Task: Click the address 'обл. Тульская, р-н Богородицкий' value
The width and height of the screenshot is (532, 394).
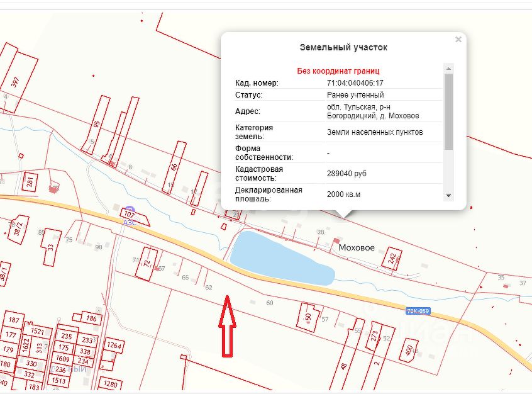Action: (x=373, y=111)
